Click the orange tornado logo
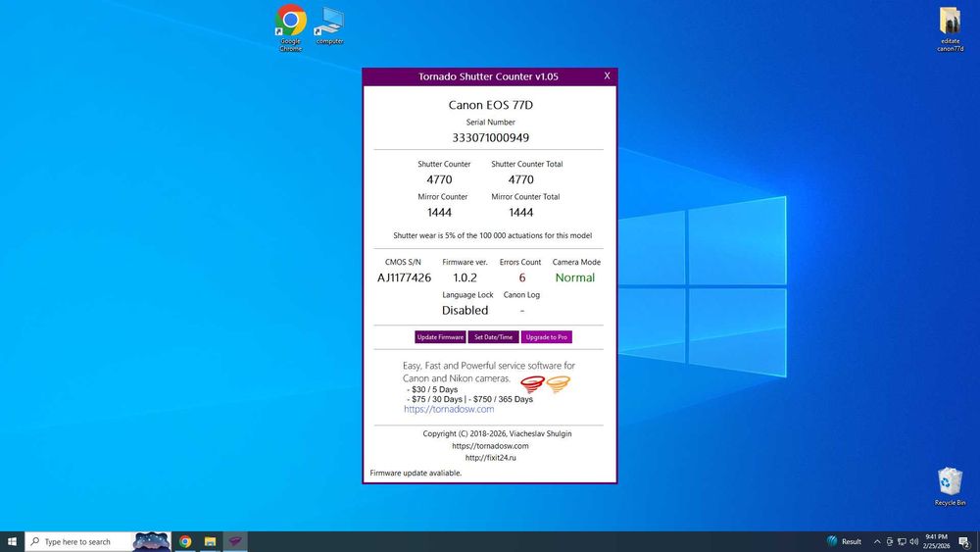The image size is (980, 552). click(559, 383)
